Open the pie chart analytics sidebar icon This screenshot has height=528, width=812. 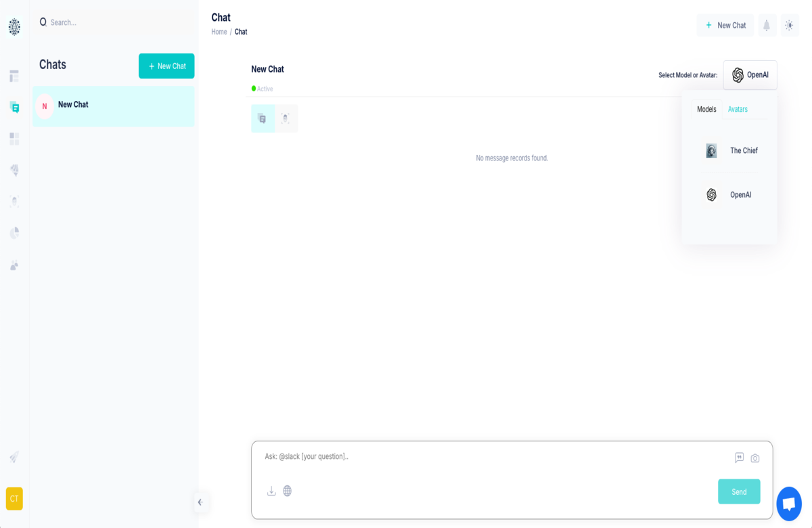pyautogui.click(x=14, y=233)
